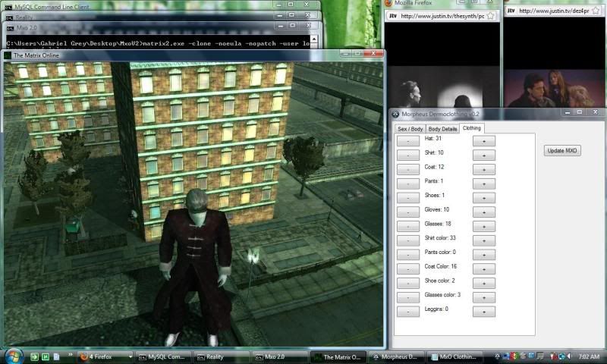Decrease the Pants value

(408, 184)
